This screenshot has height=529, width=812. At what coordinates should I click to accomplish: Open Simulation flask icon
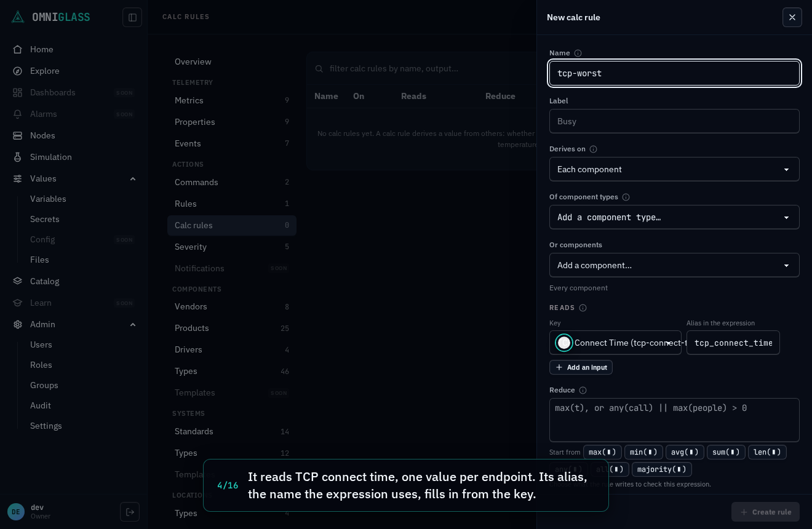pyautogui.click(x=18, y=157)
